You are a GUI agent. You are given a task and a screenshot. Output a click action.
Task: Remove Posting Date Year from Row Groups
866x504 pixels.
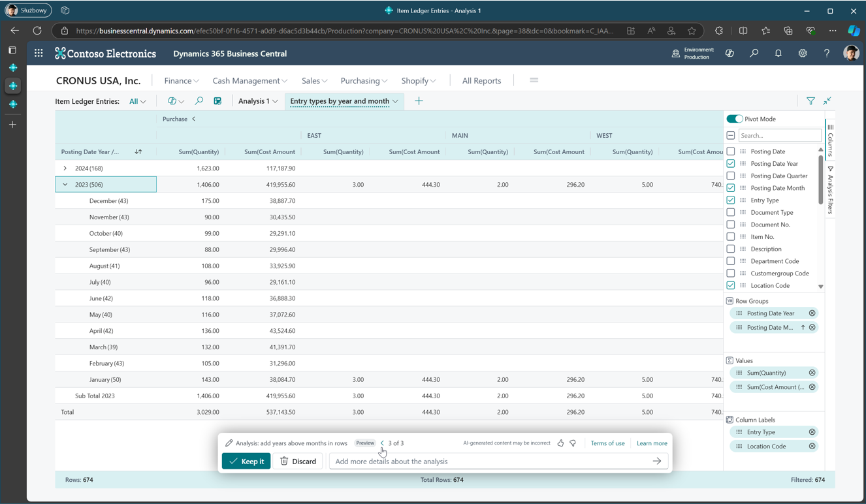point(812,313)
